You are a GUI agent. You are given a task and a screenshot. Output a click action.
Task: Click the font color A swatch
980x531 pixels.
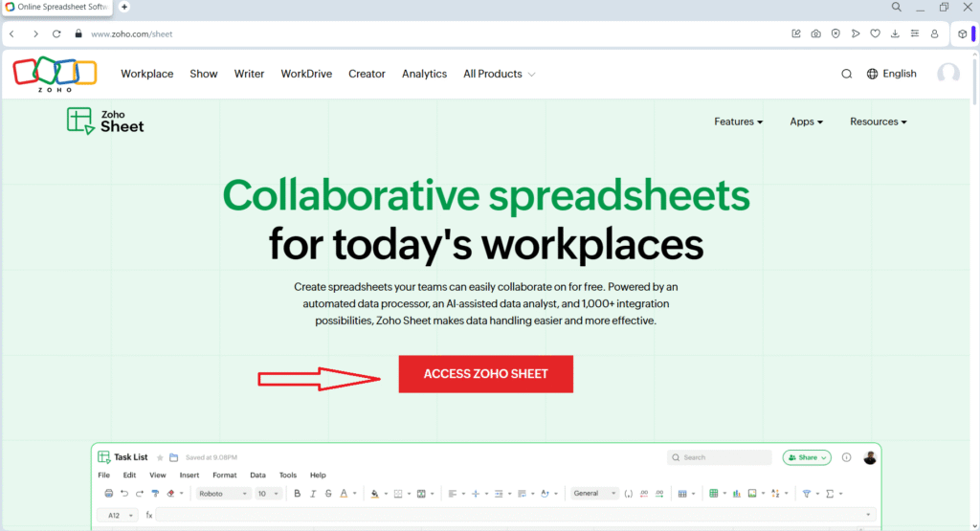[x=344, y=494]
